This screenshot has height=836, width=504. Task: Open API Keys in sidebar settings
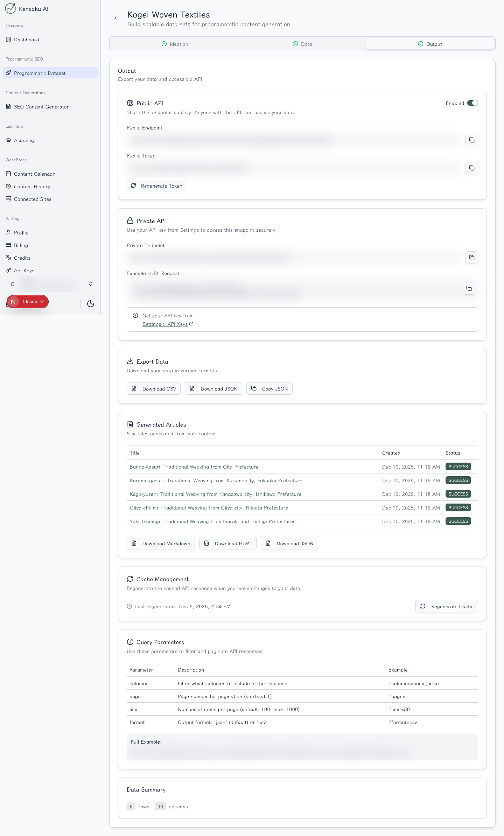pos(24,271)
